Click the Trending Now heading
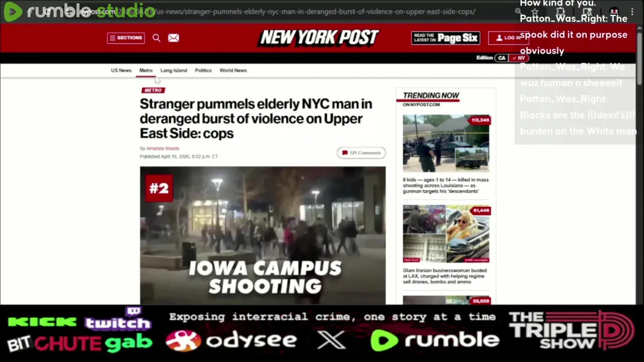Viewport: 644px width, 362px height. [431, 95]
